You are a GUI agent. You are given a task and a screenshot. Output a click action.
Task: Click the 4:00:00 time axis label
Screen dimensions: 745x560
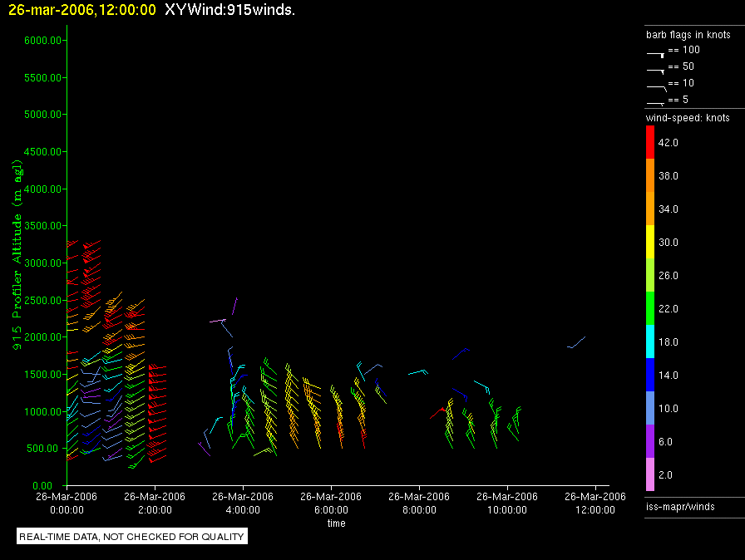pos(243,509)
